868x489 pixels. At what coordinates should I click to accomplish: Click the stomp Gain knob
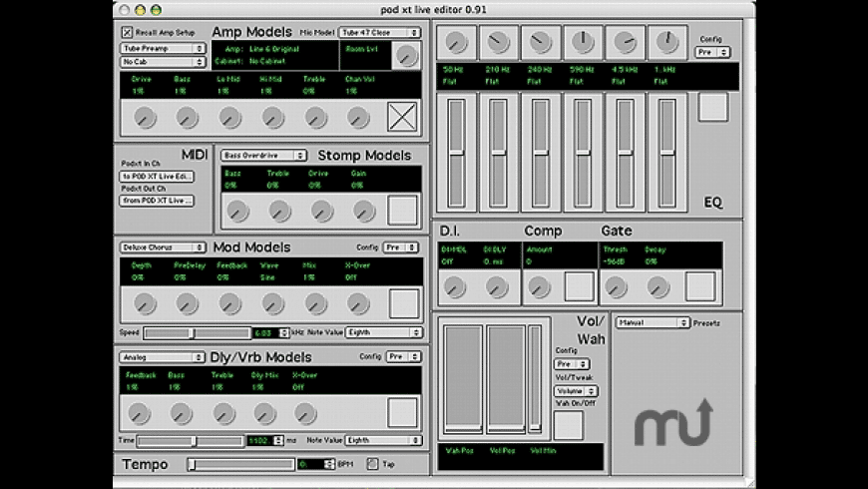pyautogui.click(x=363, y=211)
